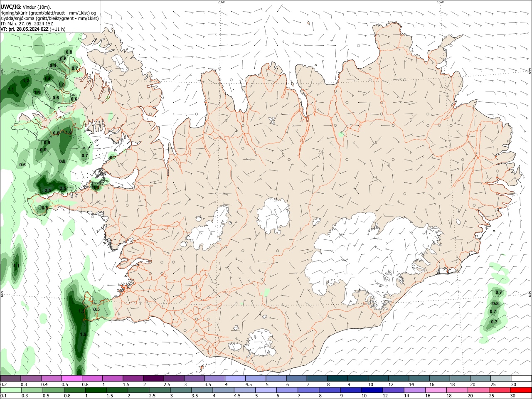Select the forest green 0.8 rain legend swatch
The height and width of the screenshot is (399, 532).
click(74, 390)
